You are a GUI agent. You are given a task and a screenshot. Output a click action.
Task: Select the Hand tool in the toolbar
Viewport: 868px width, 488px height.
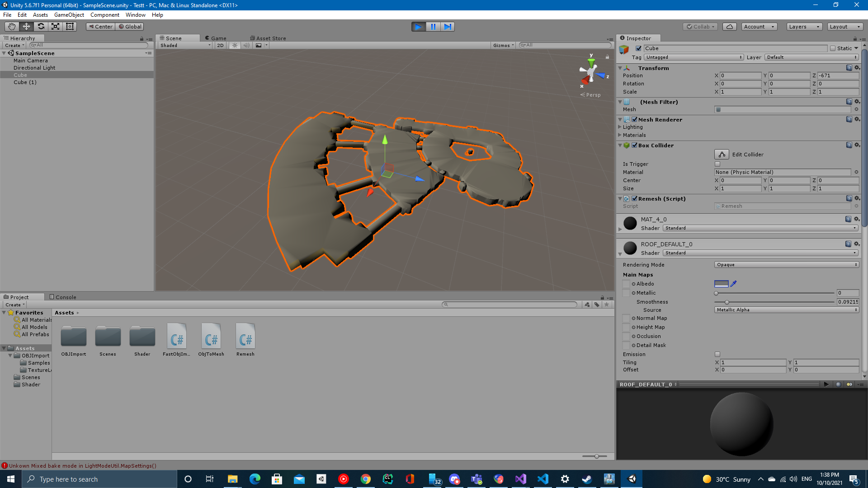pos(11,27)
